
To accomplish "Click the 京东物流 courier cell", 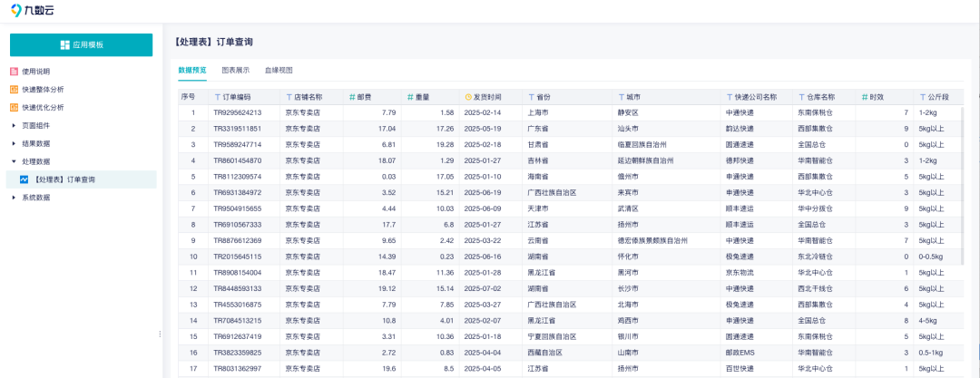I will point(740,273).
